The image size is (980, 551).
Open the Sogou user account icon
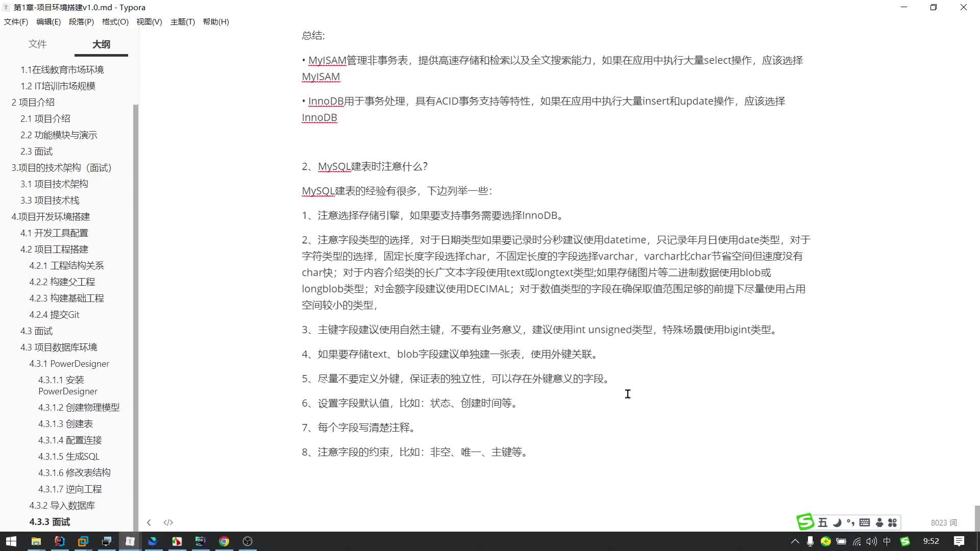[x=879, y=522]
